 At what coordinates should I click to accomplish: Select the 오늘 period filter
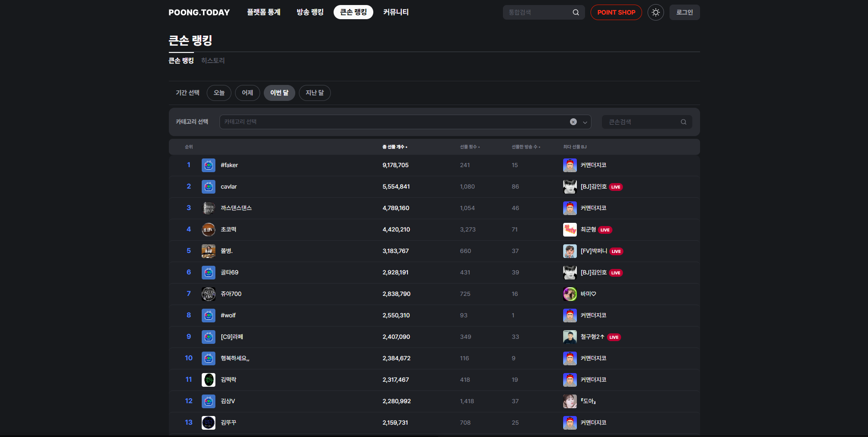(219, 93)
